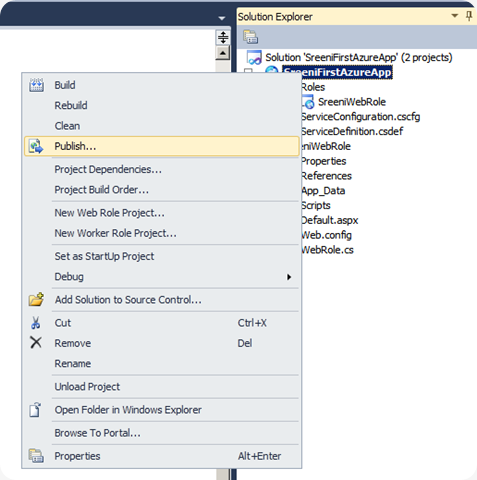Select Solution 'SreeniFirstAzureApp' tree node
Viewport: 477px width, 480px height.
coord(359,57)
